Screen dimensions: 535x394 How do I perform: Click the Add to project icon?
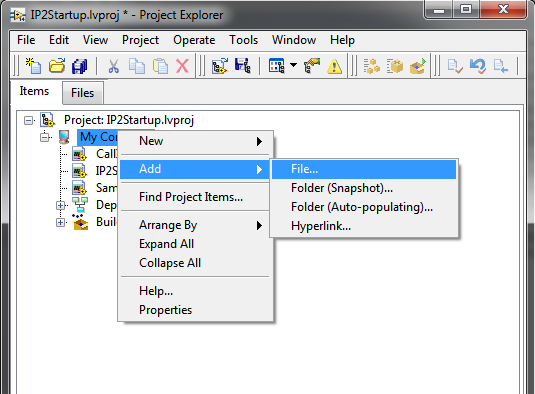click(220, 66)
